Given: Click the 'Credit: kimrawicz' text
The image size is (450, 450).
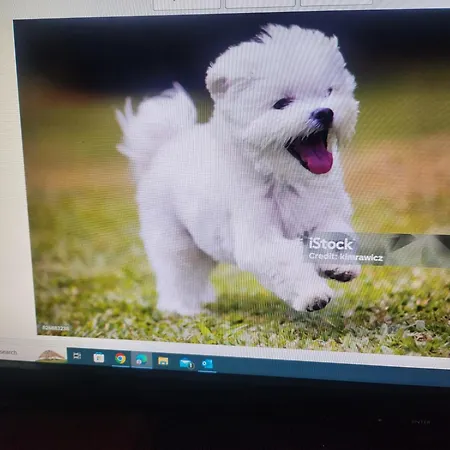Looking at the screenshot, I should 346,257.
